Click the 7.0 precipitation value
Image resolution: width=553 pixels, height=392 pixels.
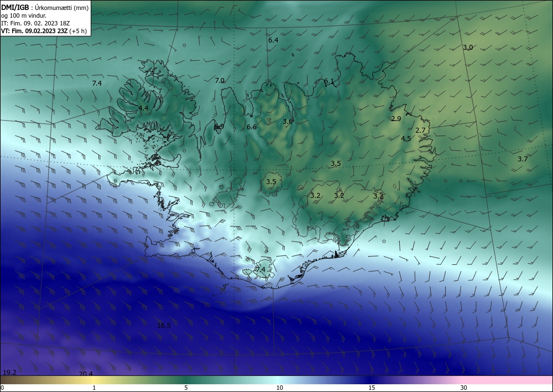(220, 81)
